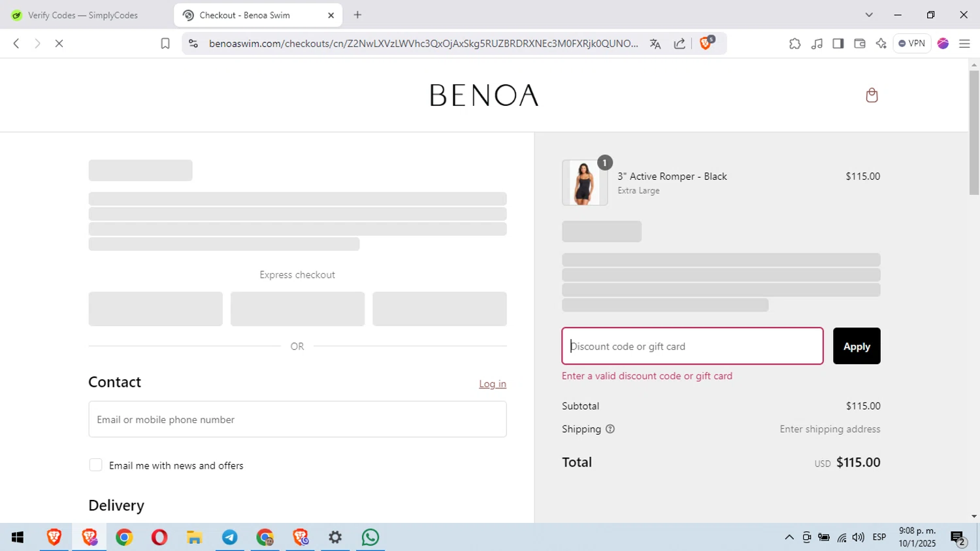
Task: Open the browser profile avatar
Action: tap(943, 44)
